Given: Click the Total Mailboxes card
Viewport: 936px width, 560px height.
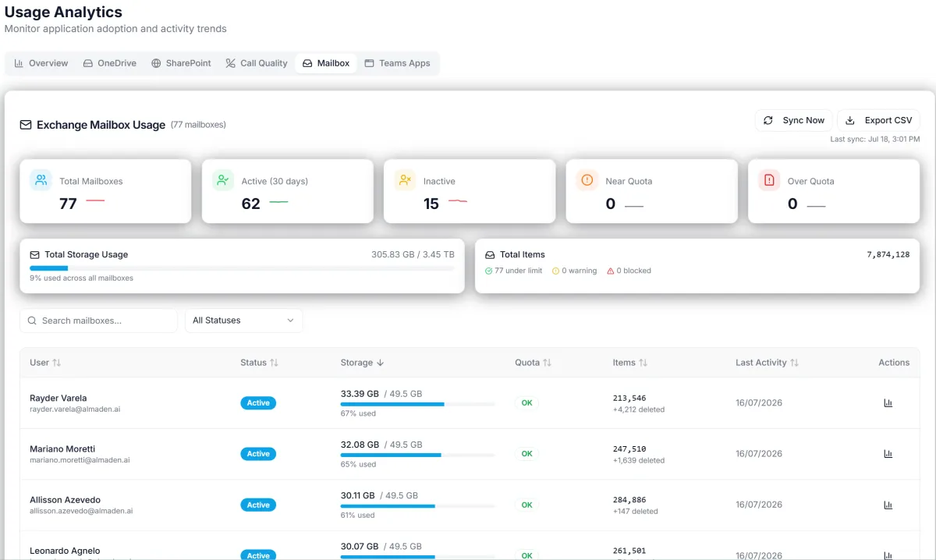Looking at the screenshot, I should [105, 191].
